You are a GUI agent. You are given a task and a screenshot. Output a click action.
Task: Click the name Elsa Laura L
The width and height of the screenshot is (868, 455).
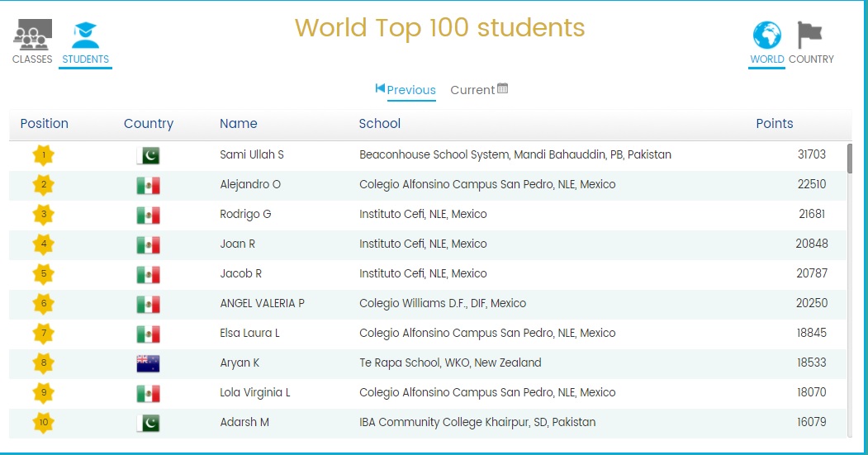point(249,333)
